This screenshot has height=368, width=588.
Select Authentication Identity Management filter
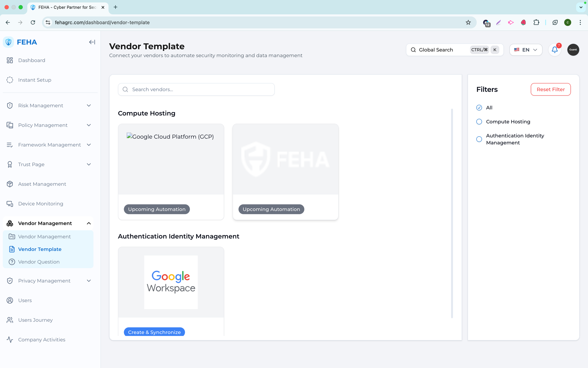click(479, 139)
